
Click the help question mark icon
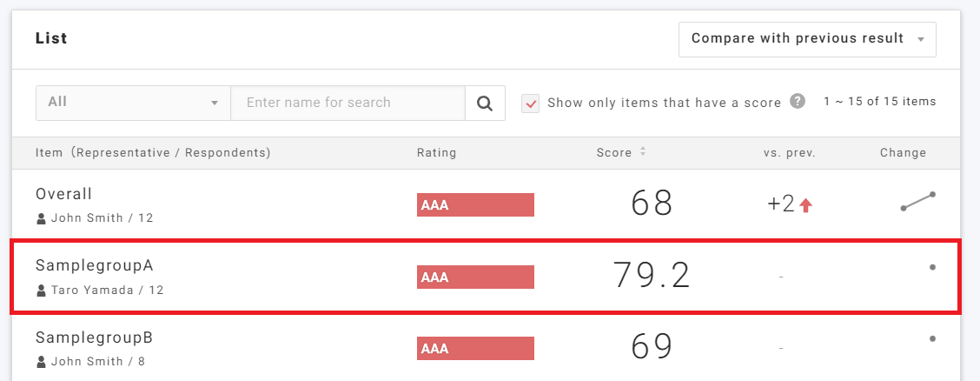[x=798, y=102]
